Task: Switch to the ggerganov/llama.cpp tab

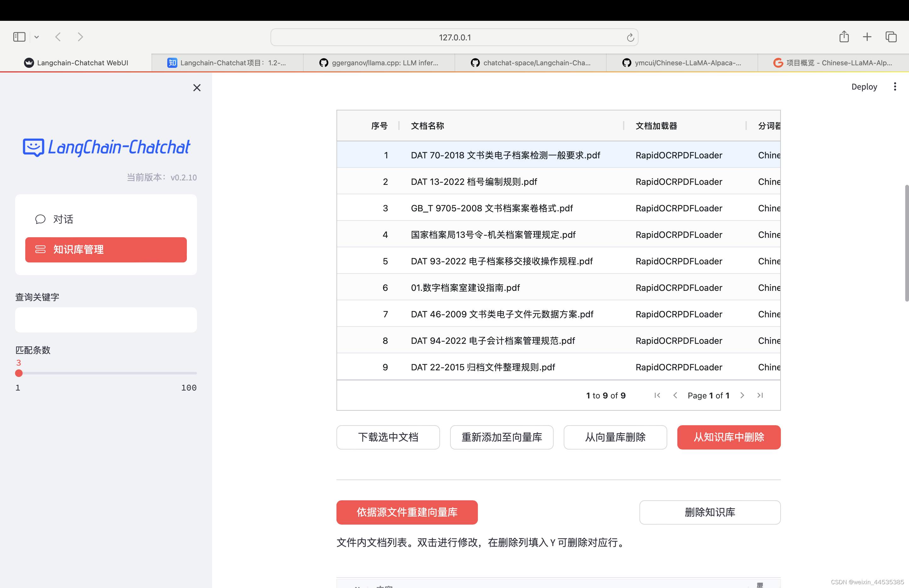Action: 379,63
